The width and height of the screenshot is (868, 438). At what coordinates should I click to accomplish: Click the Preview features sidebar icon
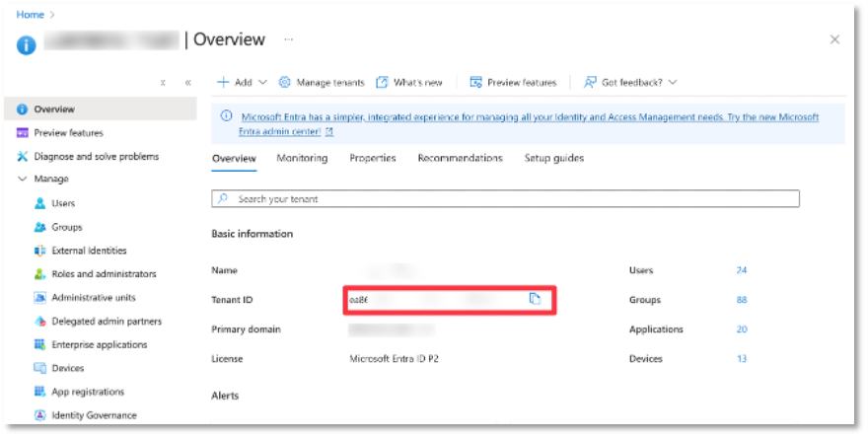point(22,133)
